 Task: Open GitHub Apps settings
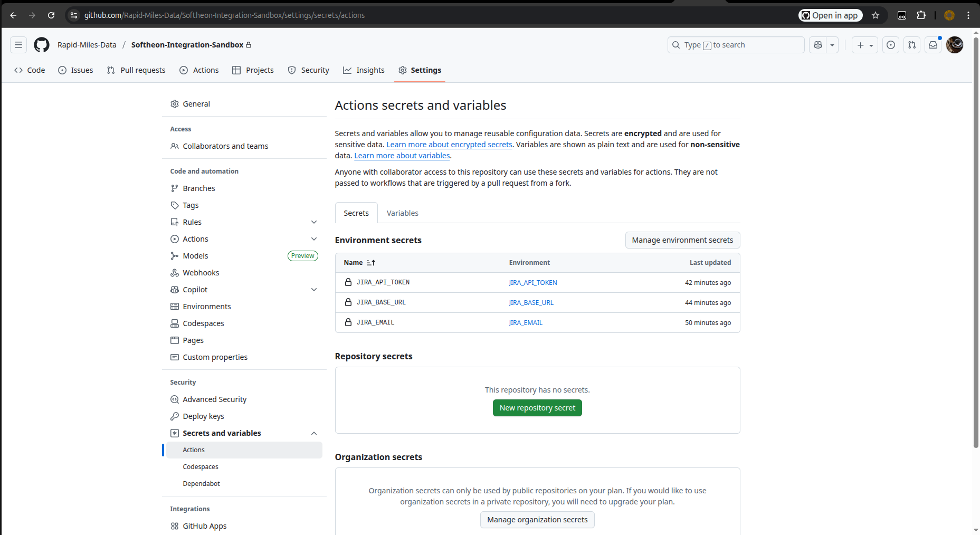click(244, 526)
